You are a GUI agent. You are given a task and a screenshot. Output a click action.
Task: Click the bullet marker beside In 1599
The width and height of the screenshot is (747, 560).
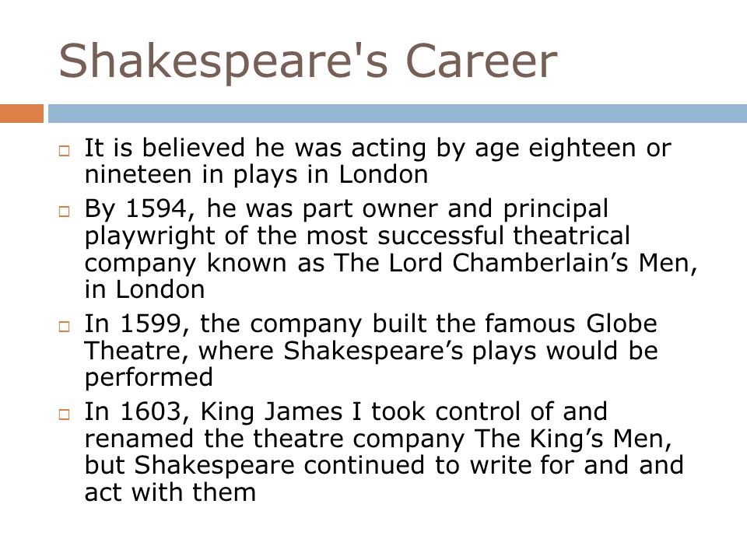tap(65, 326)
